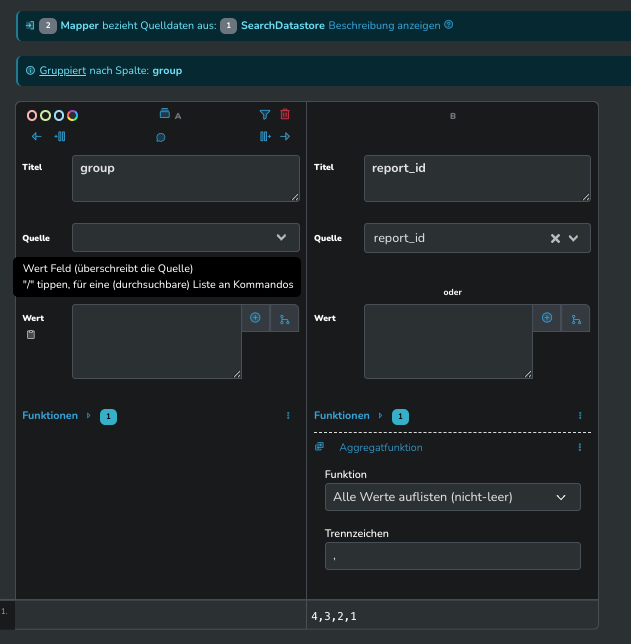The width and height of the screenshot is (631, 644).
Task: Click the input arrow icon before Mapper
Action: pyautogui.click(x=30, y=25)
